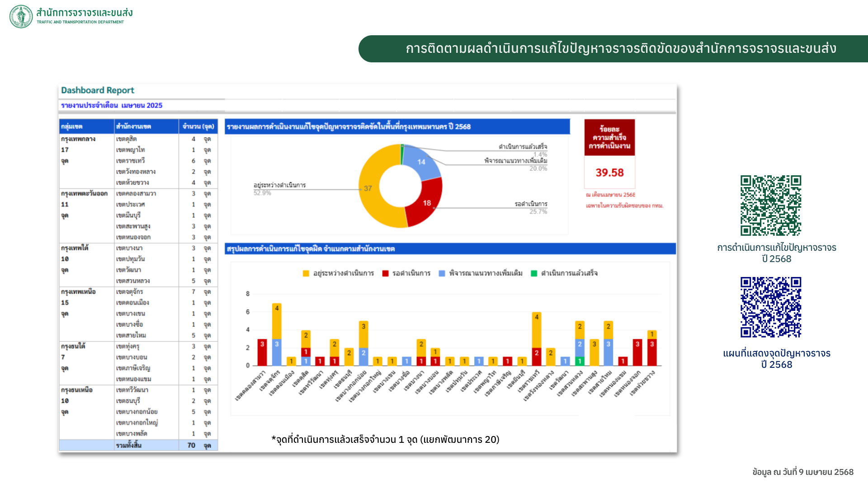Select the 'เขตปทุมวัน' table row
This screenshot has width=868, height=488.
tap(166, 259)
